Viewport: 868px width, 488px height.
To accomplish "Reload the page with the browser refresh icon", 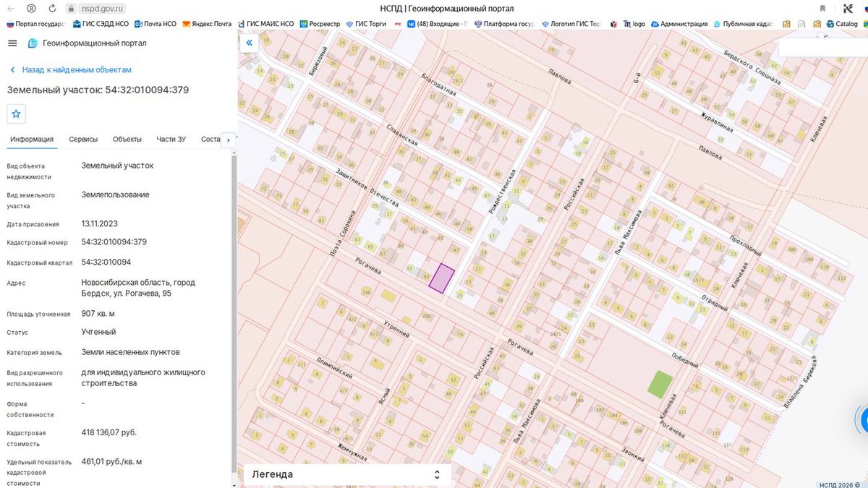I will 52,9.
